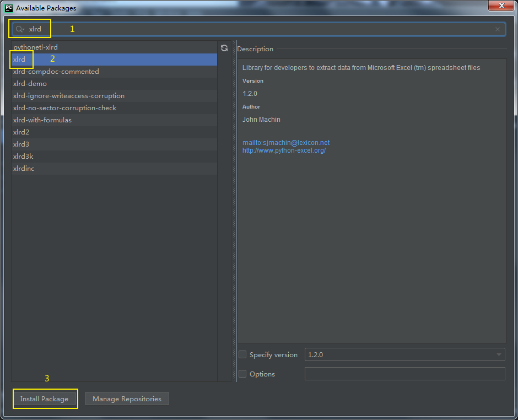This screenshot has height=420, width=518.
Task: Open the python-excel.org link
Action: tap(284, 150)
